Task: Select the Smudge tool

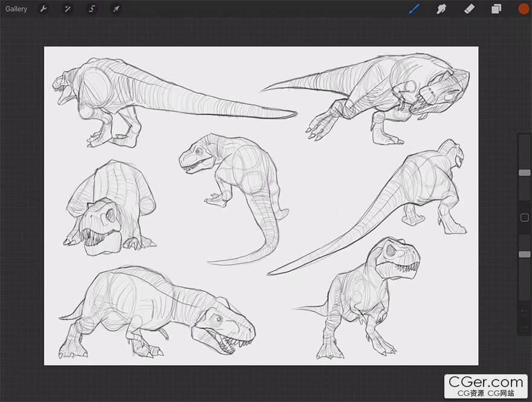Action: click(441, 9)
